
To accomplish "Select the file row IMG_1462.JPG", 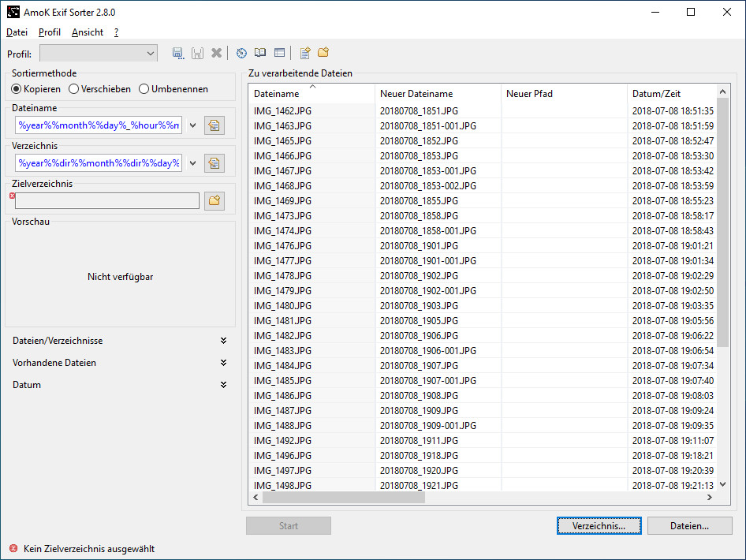I will click(x=483, y=111).
